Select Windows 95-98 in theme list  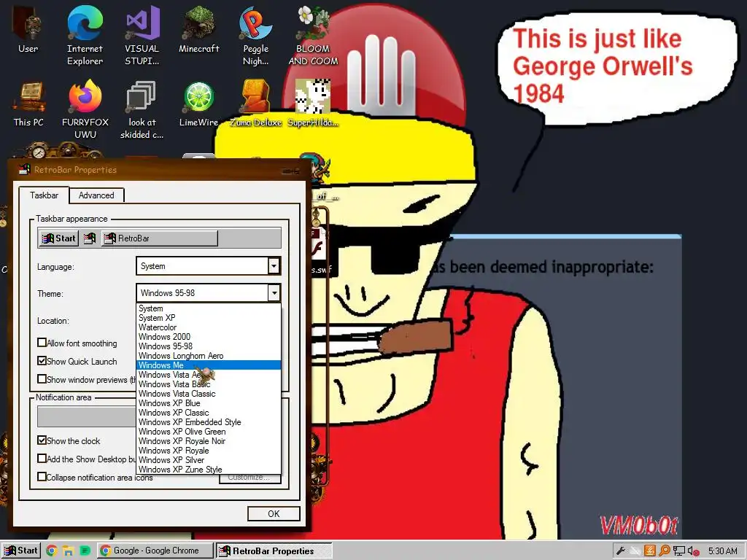209,346
